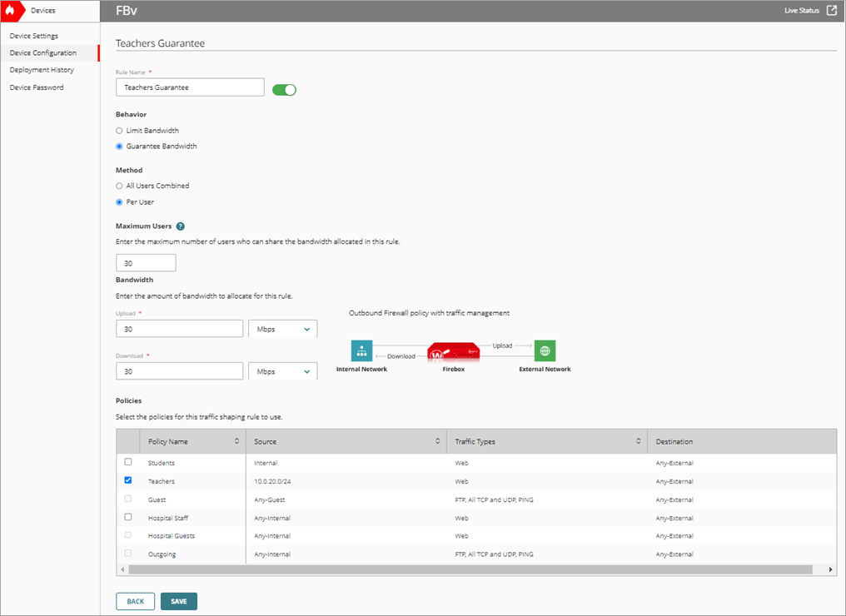Open the Download units dropdown
This screenshot has height=616, width=846.
[281, 370]
